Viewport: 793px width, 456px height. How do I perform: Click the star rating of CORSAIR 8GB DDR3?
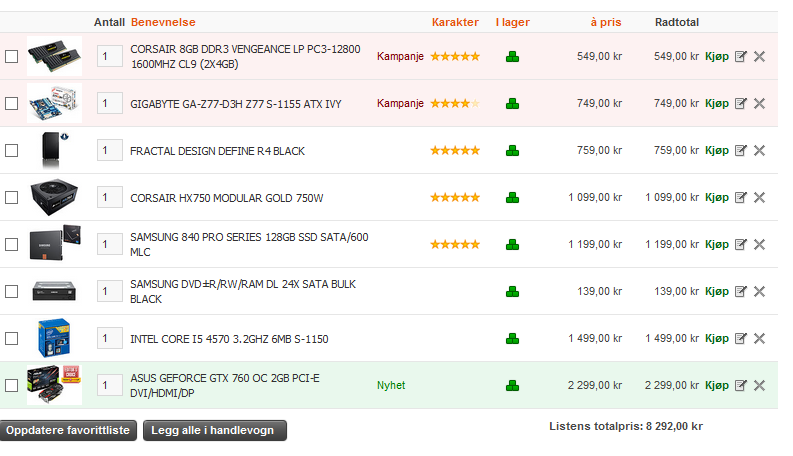(x=455, y=56)
